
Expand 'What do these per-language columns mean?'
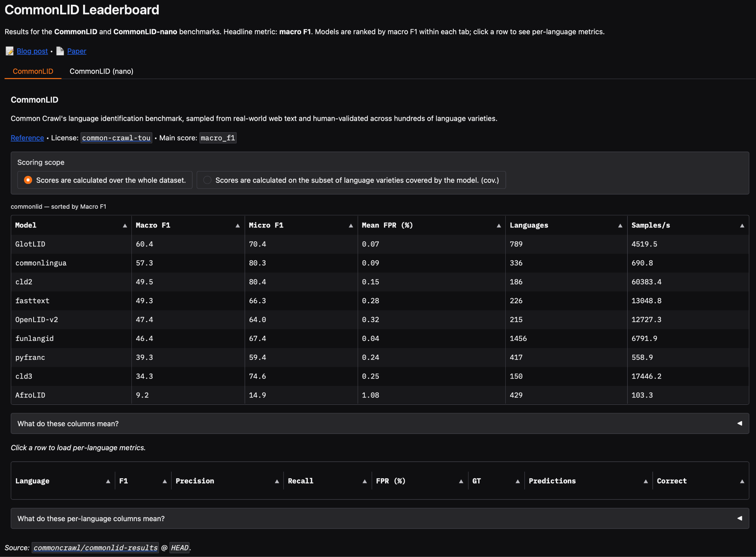(380, 519)
